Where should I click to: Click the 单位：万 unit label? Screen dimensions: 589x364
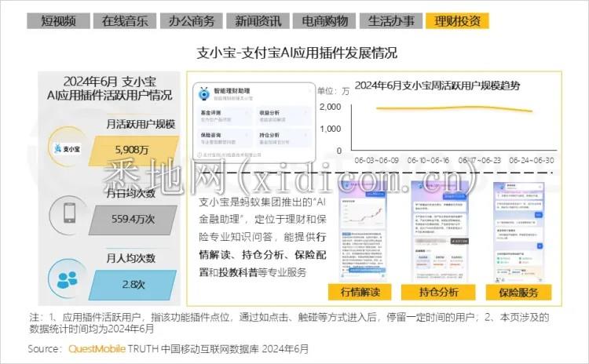333,91
